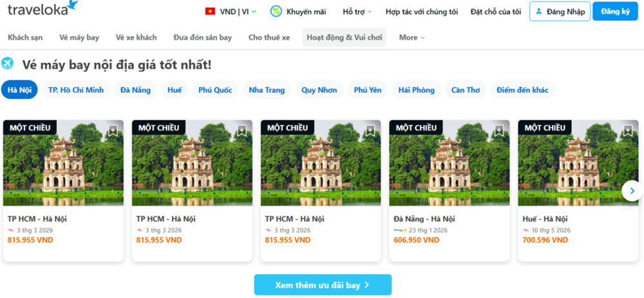Click the blue airplane icon beside heading

8,64
